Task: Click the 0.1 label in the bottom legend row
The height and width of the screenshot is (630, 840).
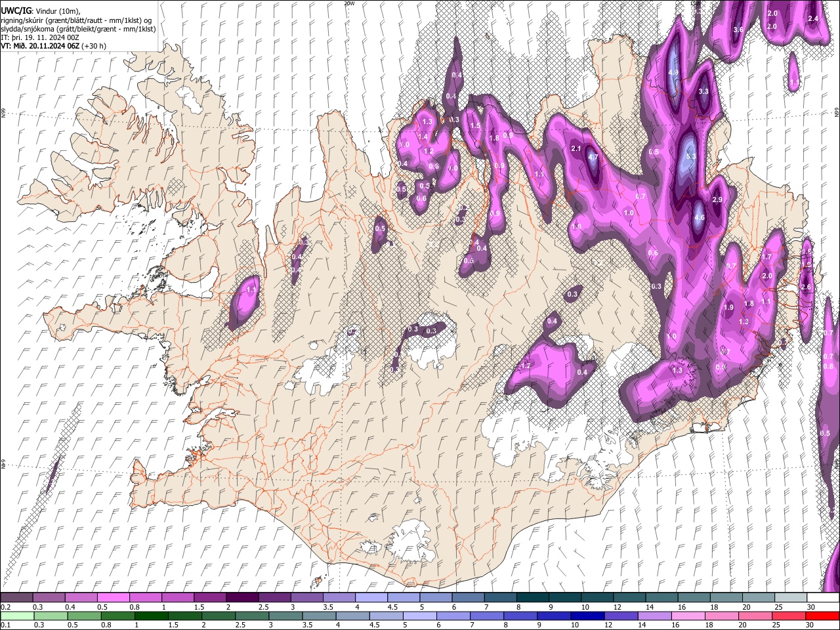Action: coord(5,625)
